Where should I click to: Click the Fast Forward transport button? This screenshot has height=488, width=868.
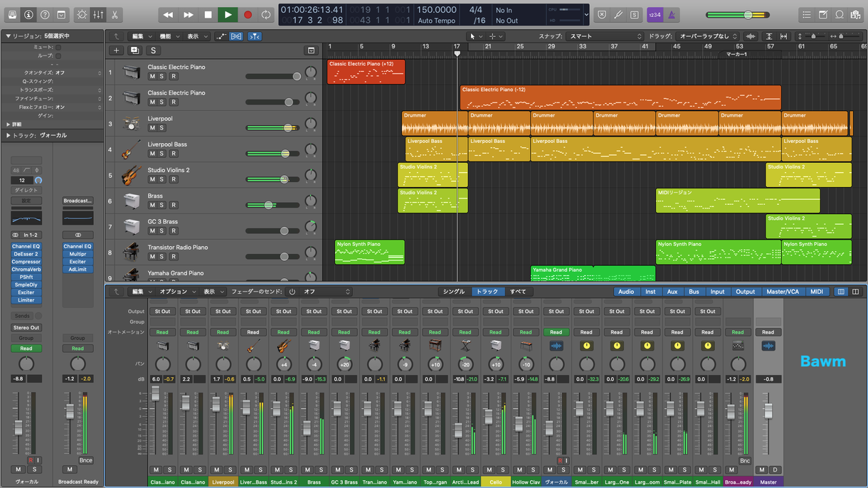[x=188, y=15]
